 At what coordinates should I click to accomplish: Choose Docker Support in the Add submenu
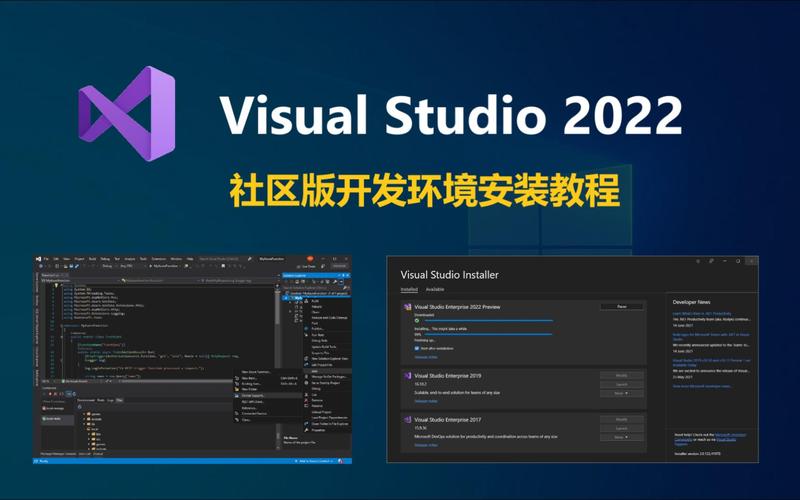pos(267,395)
